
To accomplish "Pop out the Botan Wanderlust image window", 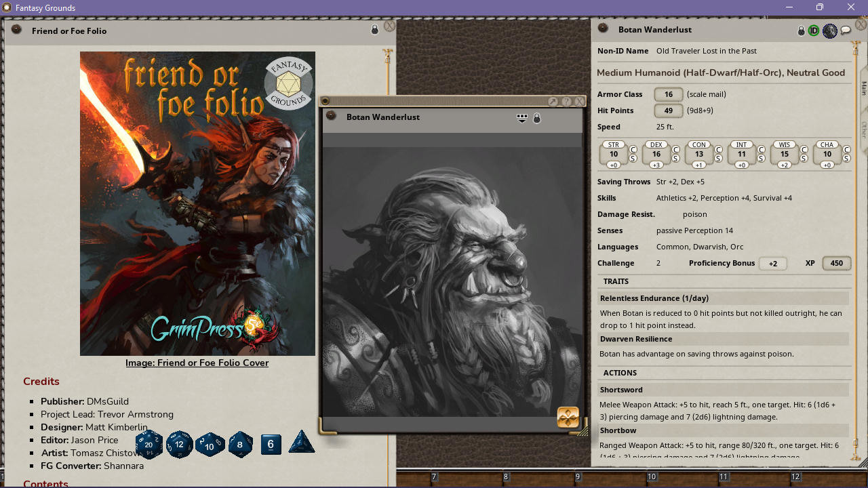I will pos(553,101).
